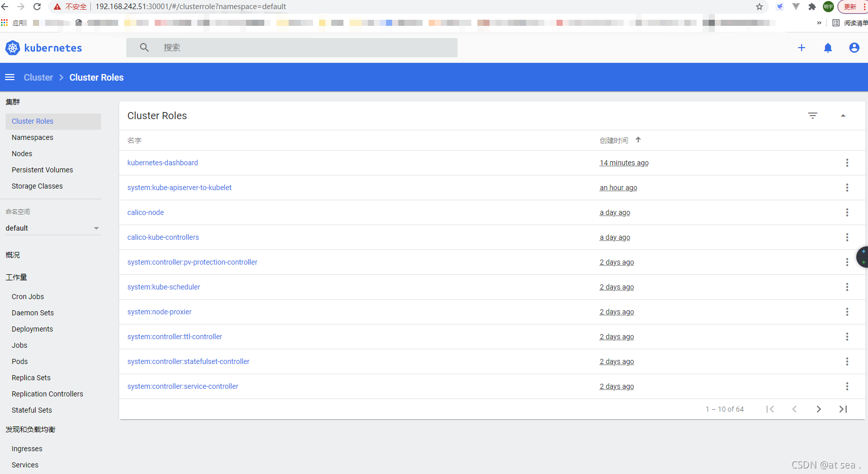Go to last page of results

[x=843, y=409]
